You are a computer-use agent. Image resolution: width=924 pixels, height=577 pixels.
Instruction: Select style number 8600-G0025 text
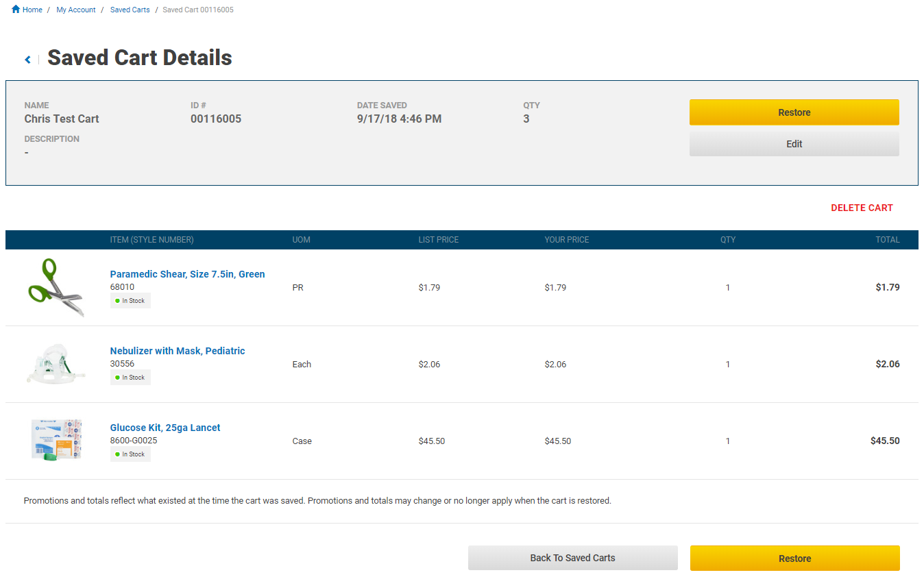pyautogui.click(x=134, y=441)
